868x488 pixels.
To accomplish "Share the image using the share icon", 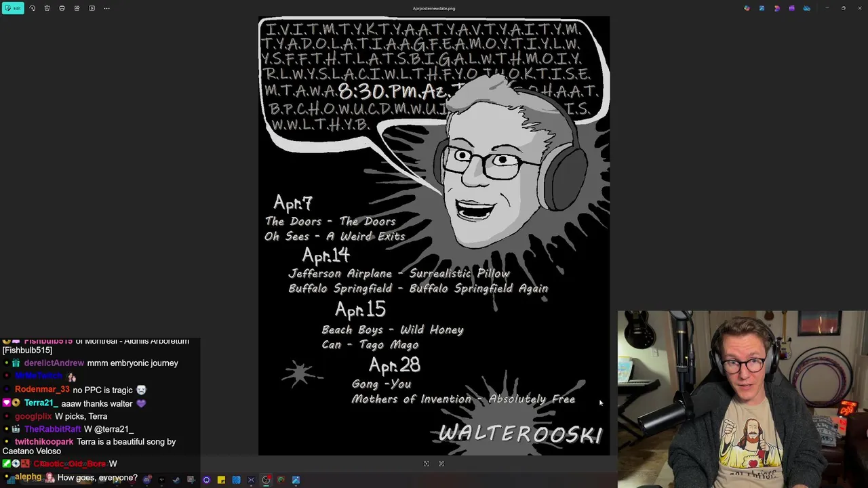I will (x=77, y=8).
